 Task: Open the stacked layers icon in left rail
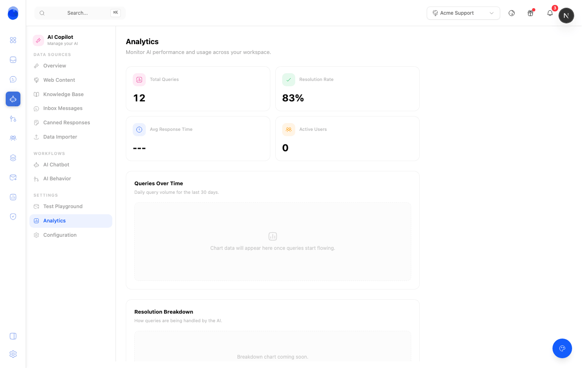click(13, 158)
